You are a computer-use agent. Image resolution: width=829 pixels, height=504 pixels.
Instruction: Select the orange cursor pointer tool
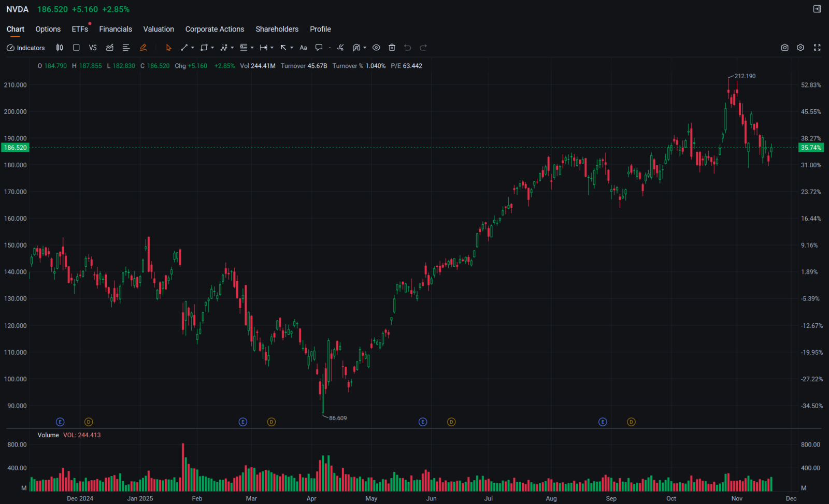coord(168,48)
